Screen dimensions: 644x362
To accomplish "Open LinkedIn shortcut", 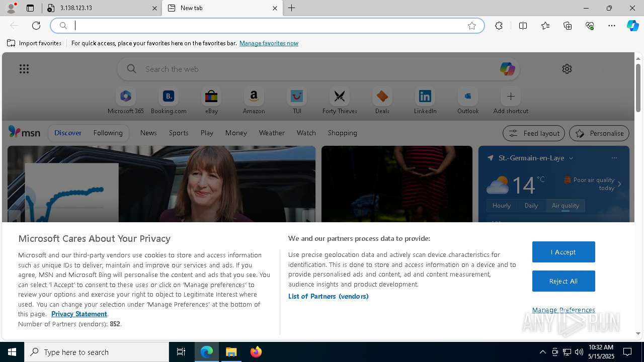I will tap(425, 101).
